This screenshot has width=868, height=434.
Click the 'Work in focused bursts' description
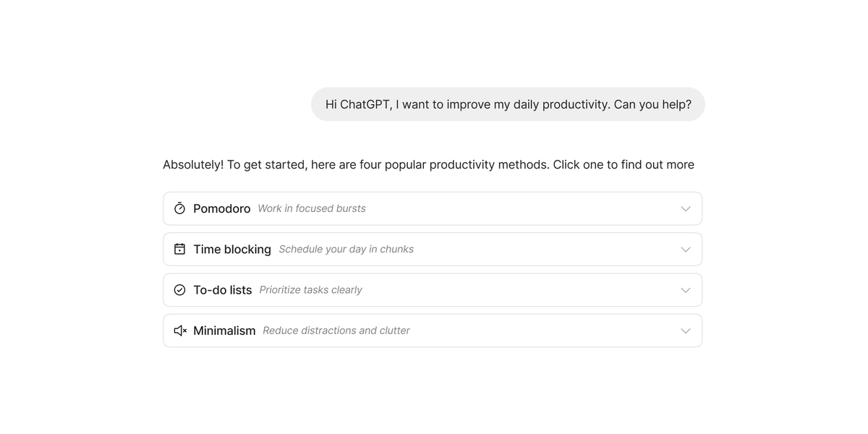312,208
